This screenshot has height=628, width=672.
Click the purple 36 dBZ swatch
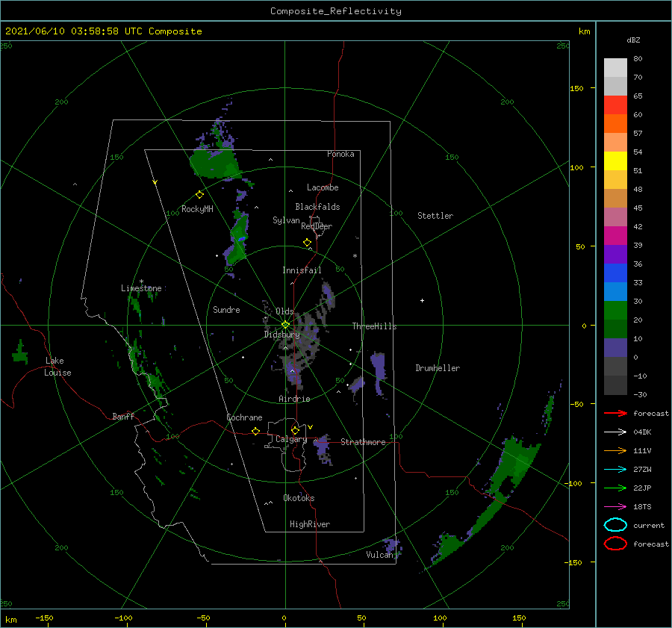(615, 255)
